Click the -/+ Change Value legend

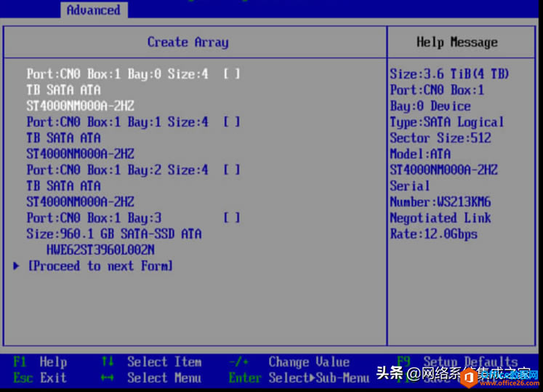pos(289,362)
